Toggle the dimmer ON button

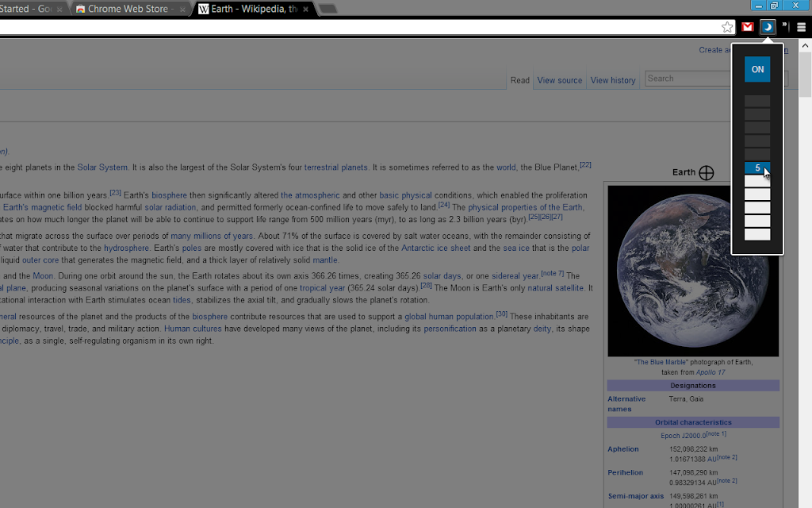pos(757,69)
